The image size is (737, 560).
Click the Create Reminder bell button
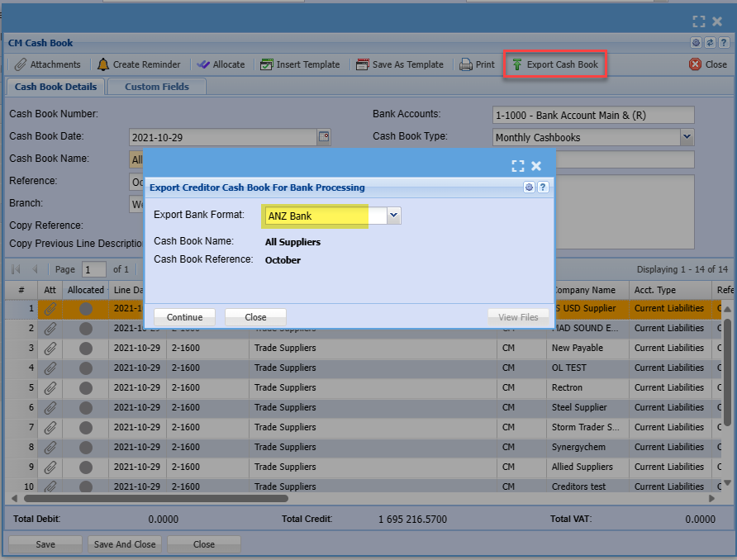(138, 64)
